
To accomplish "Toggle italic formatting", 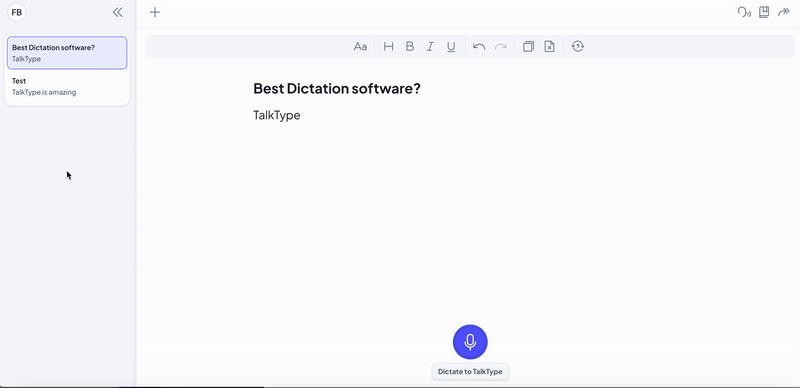I will coord(430,46).
